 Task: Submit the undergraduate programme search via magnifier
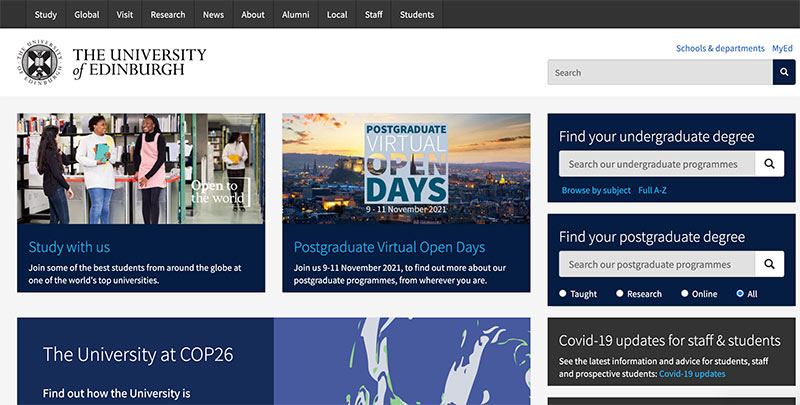click(769, 164)
